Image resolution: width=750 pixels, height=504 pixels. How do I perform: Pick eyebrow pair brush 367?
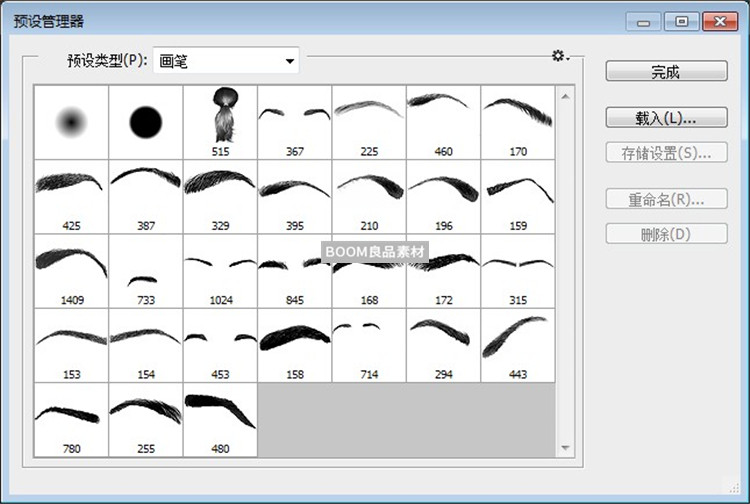coord(294,120)
